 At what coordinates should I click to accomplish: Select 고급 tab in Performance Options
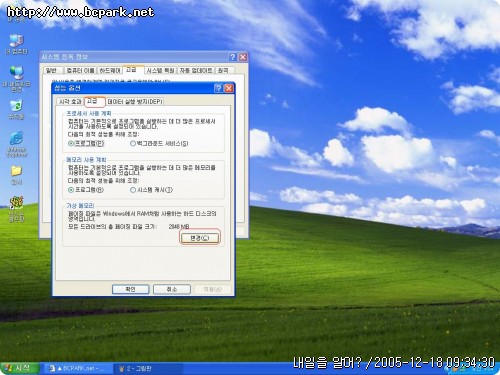click(x=94, y=101)
